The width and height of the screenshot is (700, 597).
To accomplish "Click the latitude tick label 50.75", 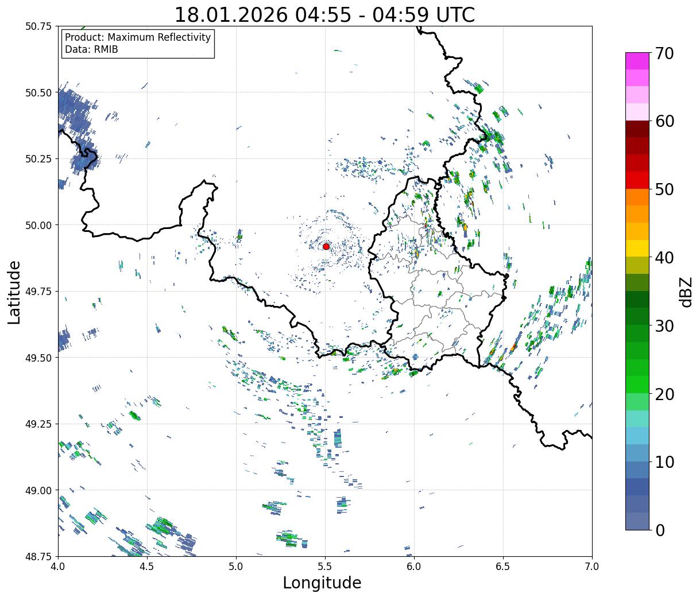I will coord(38,26).
